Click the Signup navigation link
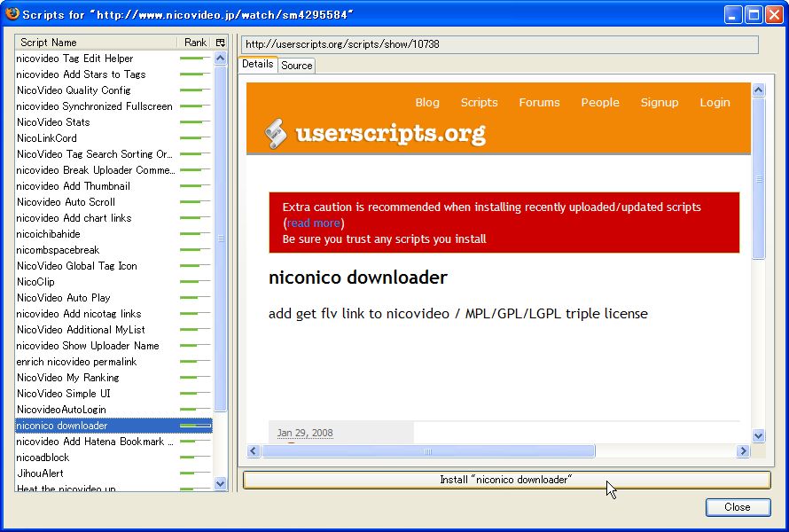The width and height of the screenshot is (789, 532). (x=660, y=102)
